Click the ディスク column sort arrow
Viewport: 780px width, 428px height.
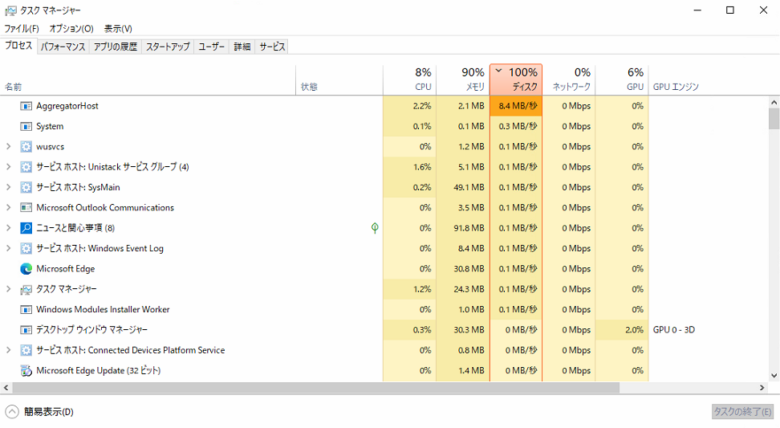pyautogui.click(x=498, y=71)
